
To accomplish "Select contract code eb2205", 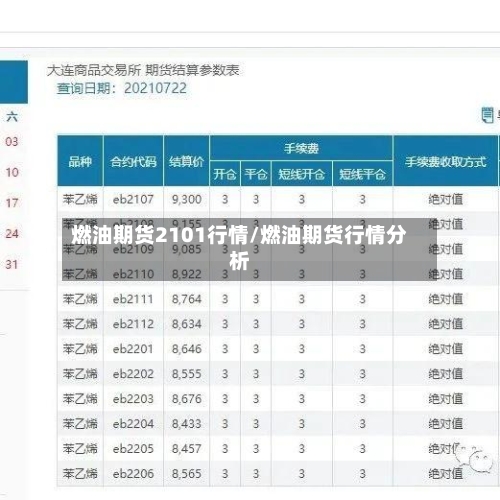I will pyautogui.click(x=133, y=449).
